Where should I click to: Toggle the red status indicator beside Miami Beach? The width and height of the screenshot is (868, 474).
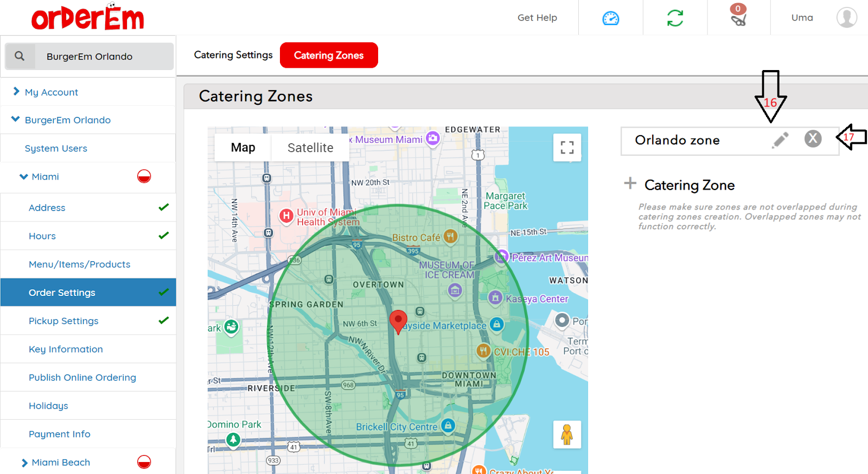coord(144,462)
